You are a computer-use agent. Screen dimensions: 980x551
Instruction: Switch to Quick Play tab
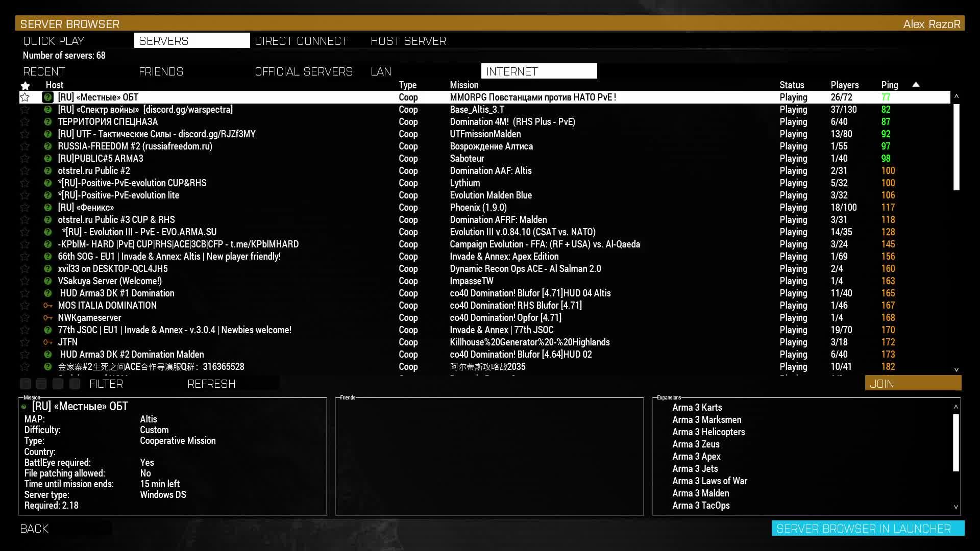(x=54, y=41)
